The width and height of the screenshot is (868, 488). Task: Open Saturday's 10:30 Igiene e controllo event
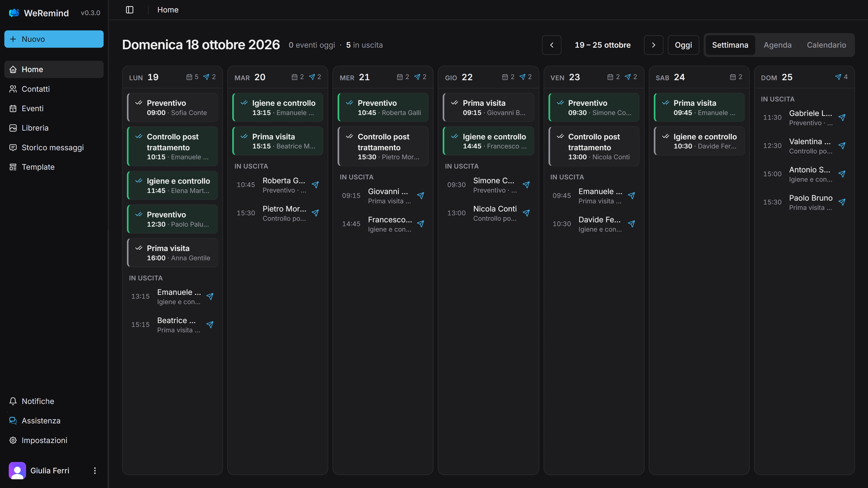(x=699, y=141)
